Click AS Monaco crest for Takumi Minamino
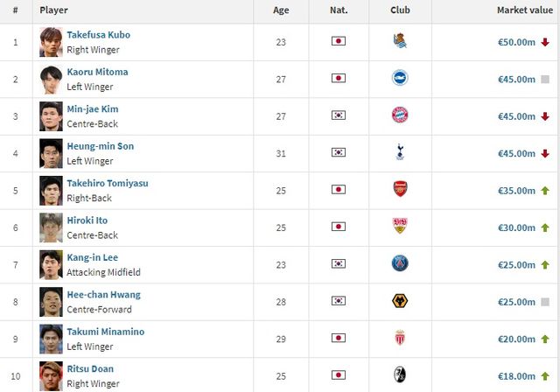The image size is (560, 392). [400, 339]
